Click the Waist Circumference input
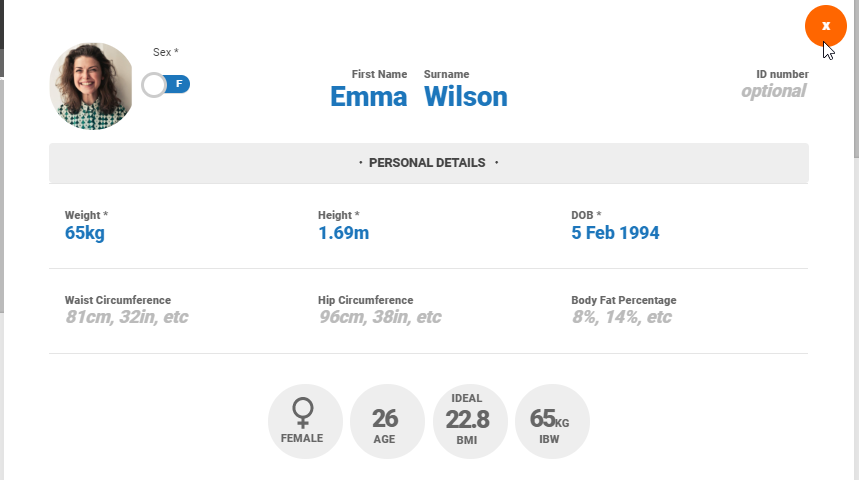This screenshot has height=480, width=859. pyautogui.click(x=126, y=317)
